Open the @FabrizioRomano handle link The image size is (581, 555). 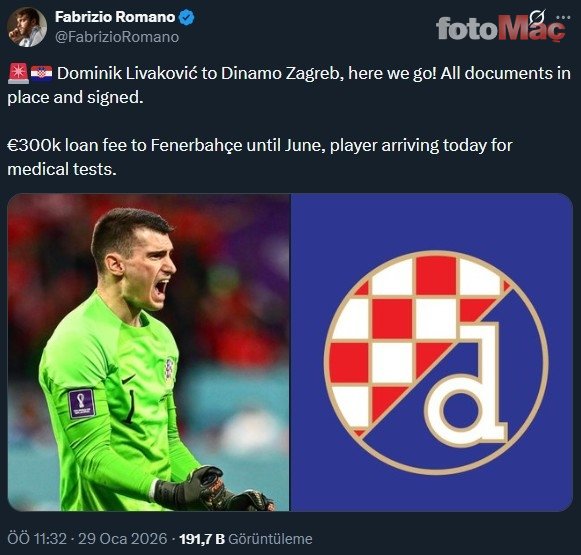[x=117, y=37]
